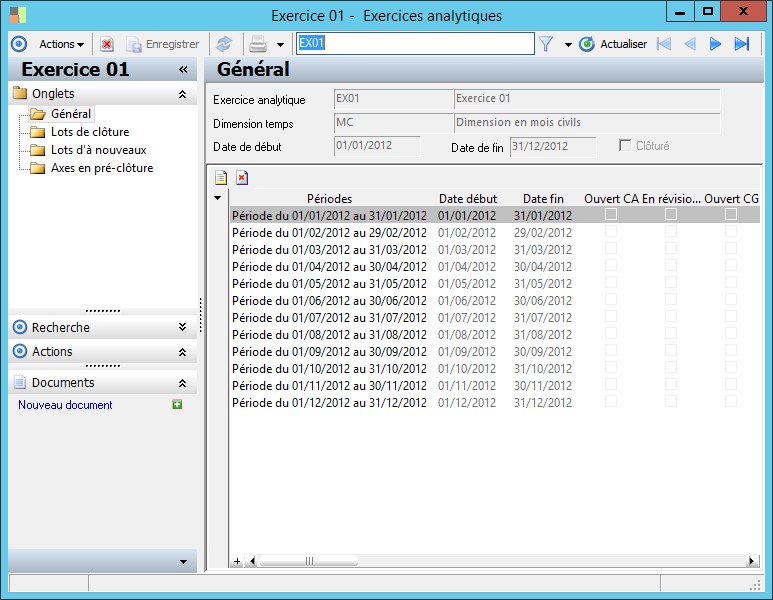Click the scroll right arrow of grid
773x600 pixels.
[752, 561]
